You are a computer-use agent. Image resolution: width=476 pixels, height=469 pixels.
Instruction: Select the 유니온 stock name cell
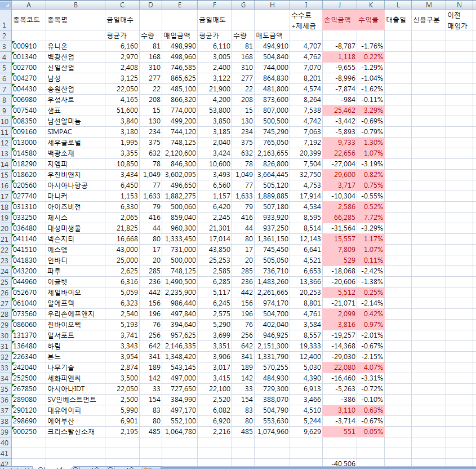(x=75, y=46)
